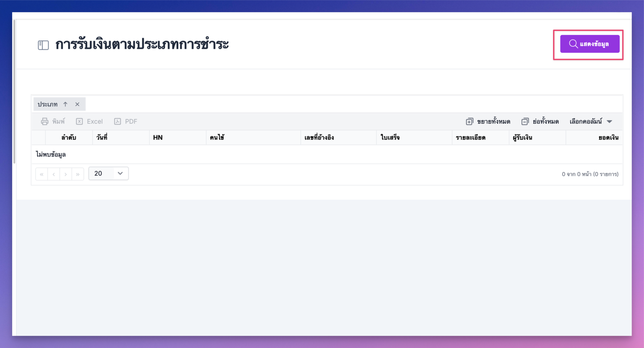Click the แสดงข้อมูล search button
Viewport: 644px width, 348px height.
click(589, 44)
